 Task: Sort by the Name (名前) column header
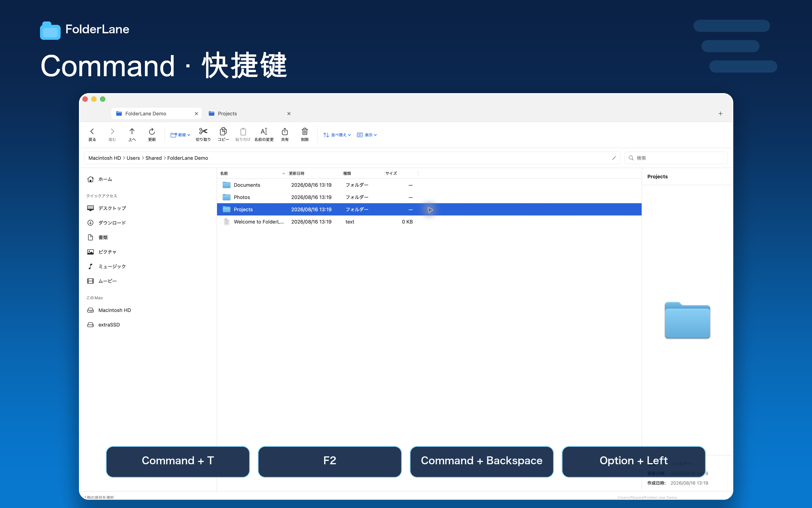pyautogui.click(x=253, y=173)
